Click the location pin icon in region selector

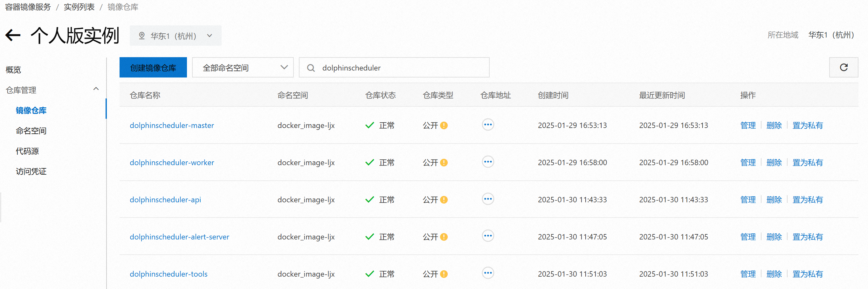[142, 36]
